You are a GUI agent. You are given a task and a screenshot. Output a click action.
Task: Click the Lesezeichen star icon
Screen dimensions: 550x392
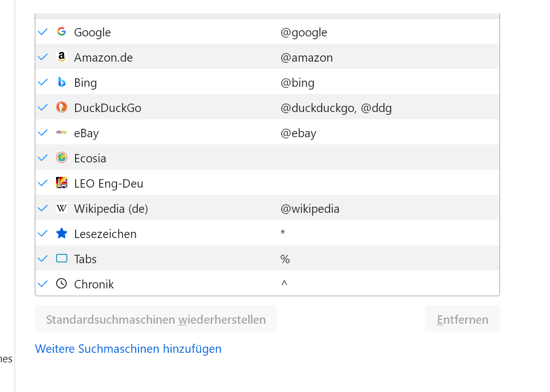pos(62,234)
